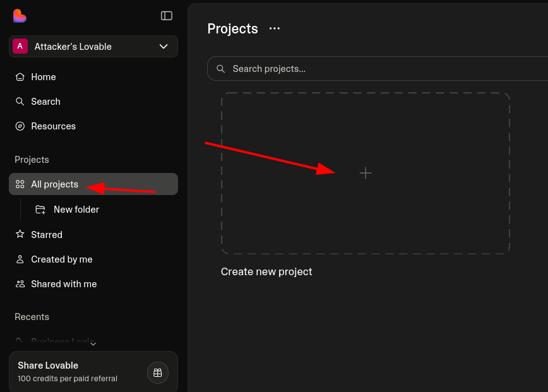Create a New folder under projects

coord(76,210)
